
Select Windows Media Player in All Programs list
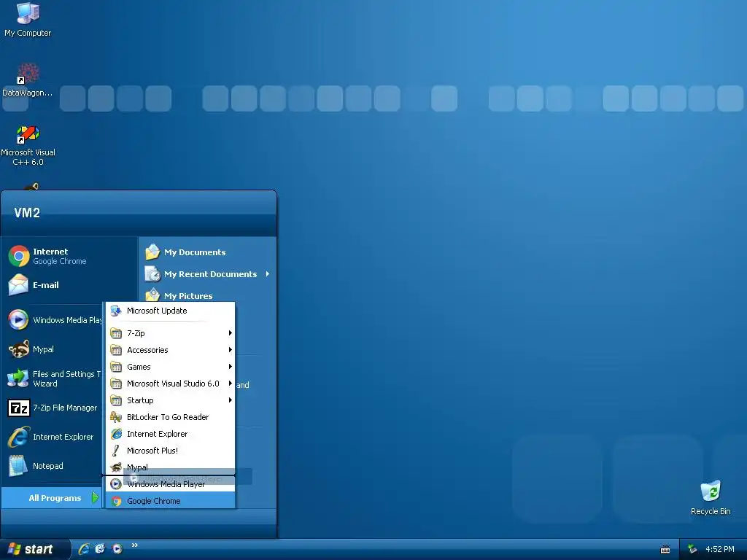[171, 484]
